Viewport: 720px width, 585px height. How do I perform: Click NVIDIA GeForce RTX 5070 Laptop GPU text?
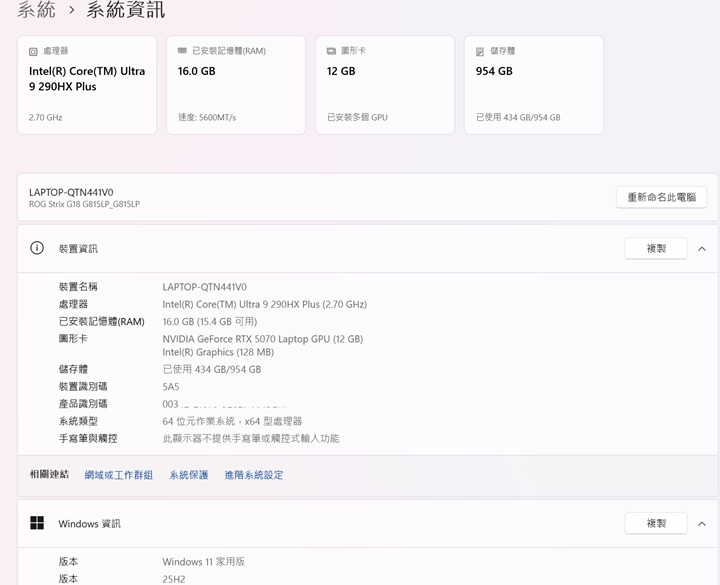[263, 339]
